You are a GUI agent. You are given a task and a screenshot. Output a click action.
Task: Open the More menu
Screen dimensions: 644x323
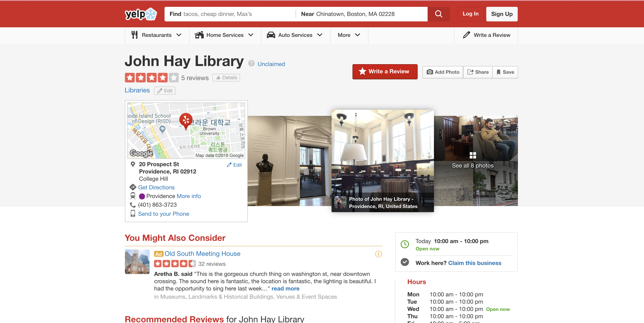[349, 35]
